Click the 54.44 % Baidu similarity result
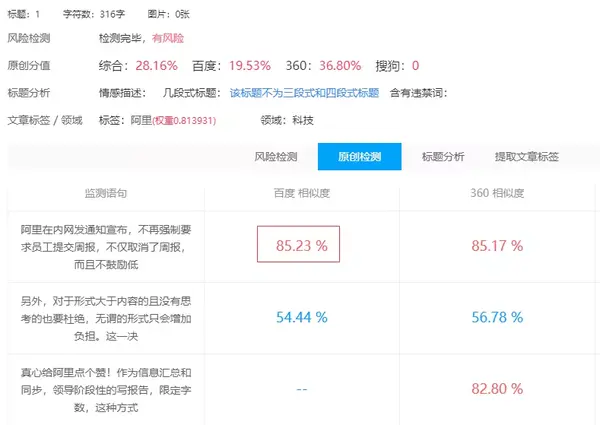 [302, 317]
